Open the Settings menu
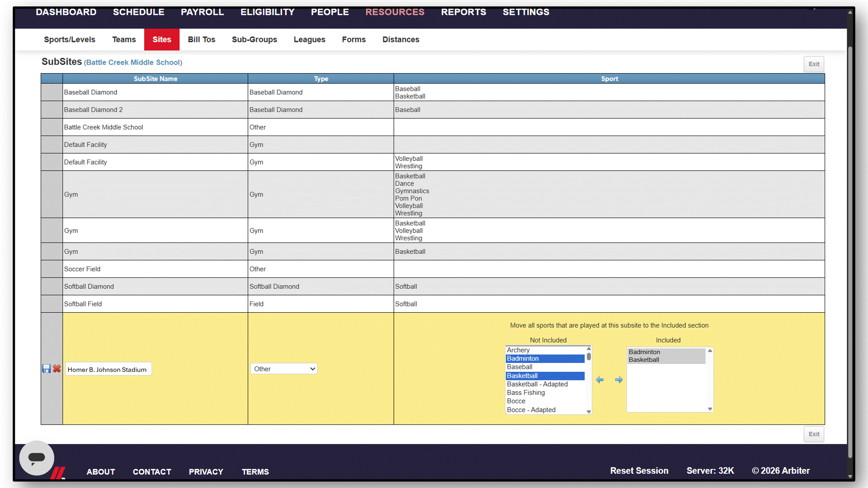This screenshot has width=868, height=488. tap(526, 12)
